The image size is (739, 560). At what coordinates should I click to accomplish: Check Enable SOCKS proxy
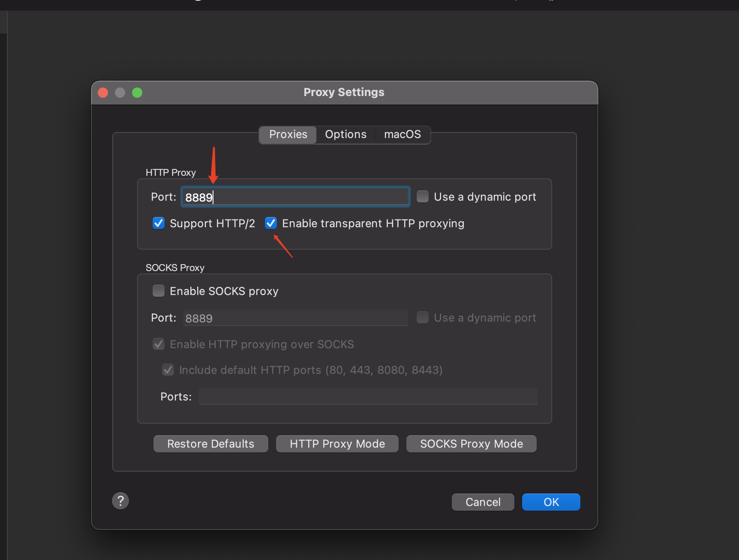[159, 291]
